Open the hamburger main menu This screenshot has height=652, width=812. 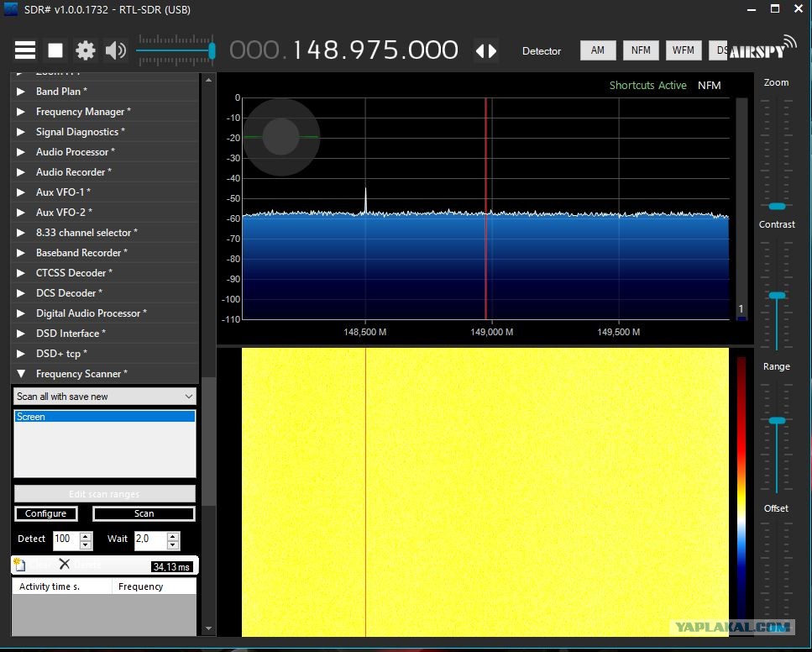coord(25,50)
